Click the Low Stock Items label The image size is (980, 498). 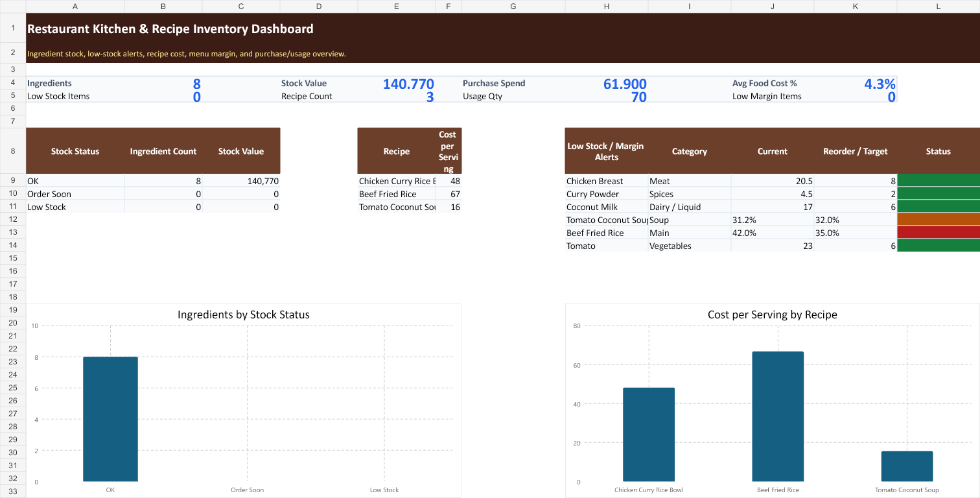tap(58, 96)
